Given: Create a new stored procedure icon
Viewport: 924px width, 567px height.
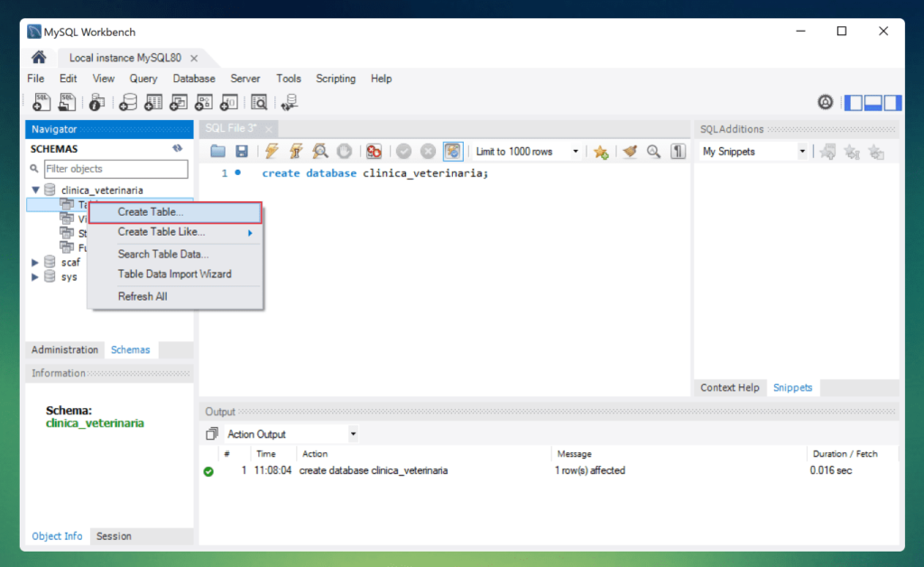Looking at the screenshot, I should [203, 103].
